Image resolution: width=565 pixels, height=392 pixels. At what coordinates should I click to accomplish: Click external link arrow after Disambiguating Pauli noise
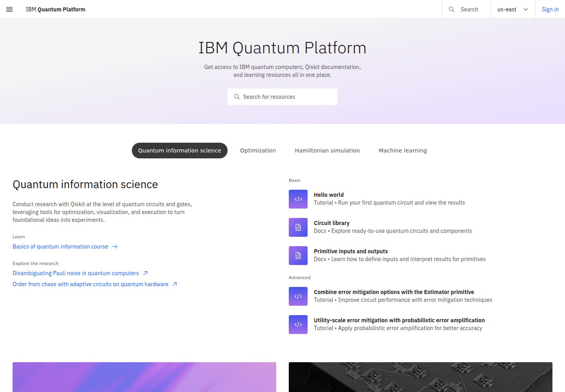(145, 273)
